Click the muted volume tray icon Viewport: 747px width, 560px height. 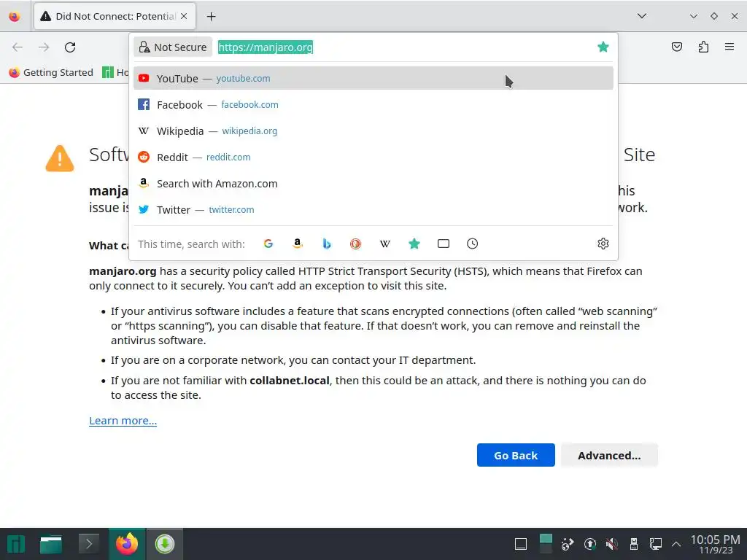click(x=612, y=544)
